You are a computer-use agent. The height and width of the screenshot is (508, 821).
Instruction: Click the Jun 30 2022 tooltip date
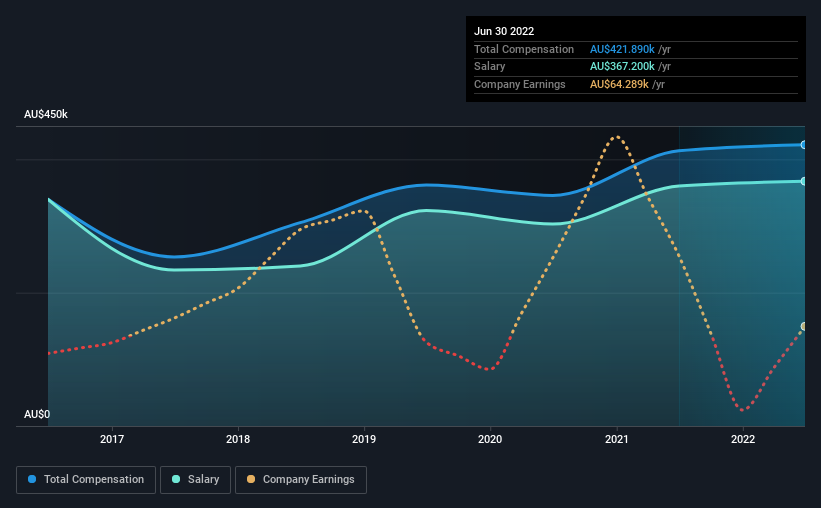(504, 31)
